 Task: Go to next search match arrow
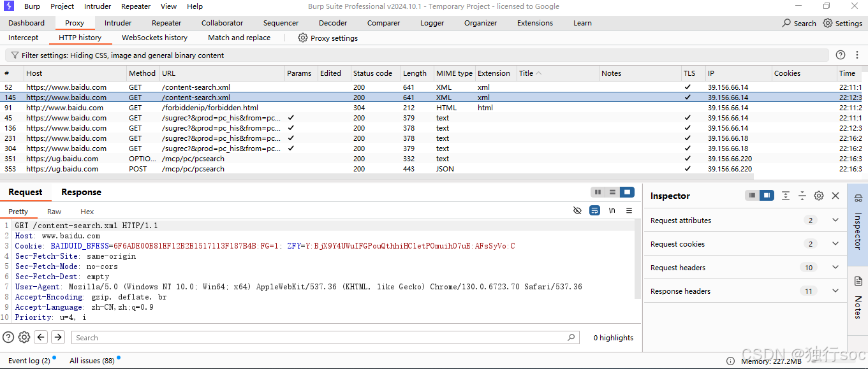pos(58,337)
